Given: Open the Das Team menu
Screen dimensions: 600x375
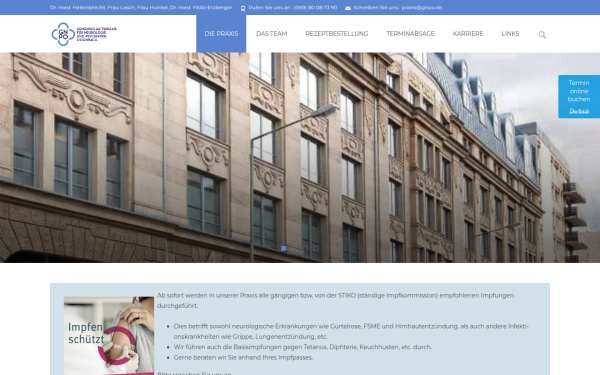Looking at the screenshot, I should [271, 34].
